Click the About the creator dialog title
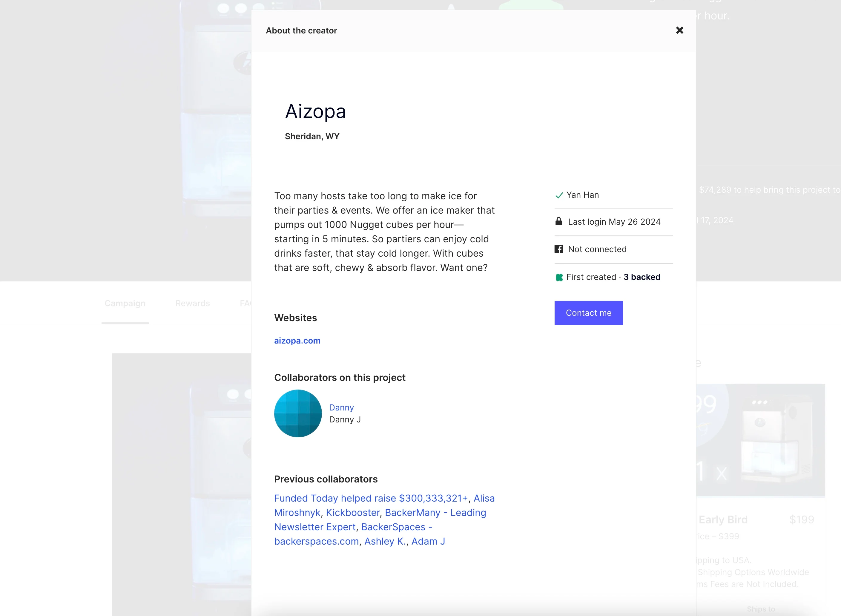Screen dimensions: 841x616 [x=301, y=30]
